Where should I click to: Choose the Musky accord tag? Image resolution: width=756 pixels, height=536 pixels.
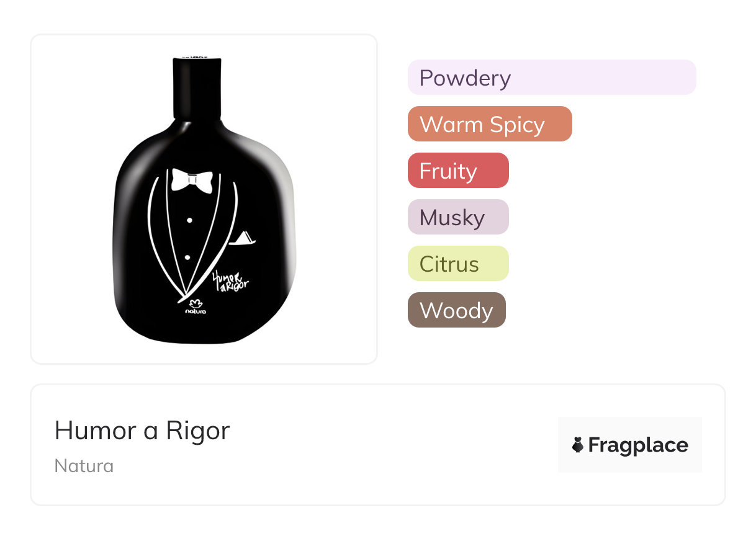pyautogui.click(x=458, y=217)
